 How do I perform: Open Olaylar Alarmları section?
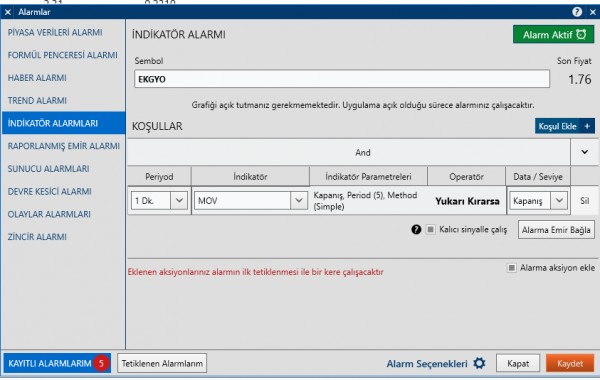tap(49, 214)
